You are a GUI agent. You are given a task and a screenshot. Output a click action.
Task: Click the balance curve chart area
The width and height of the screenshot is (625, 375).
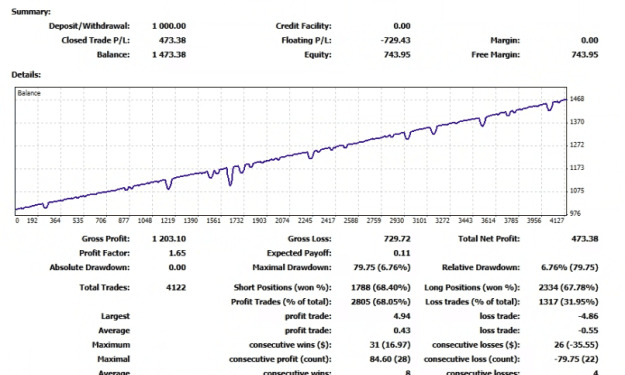tap(291, 151)
